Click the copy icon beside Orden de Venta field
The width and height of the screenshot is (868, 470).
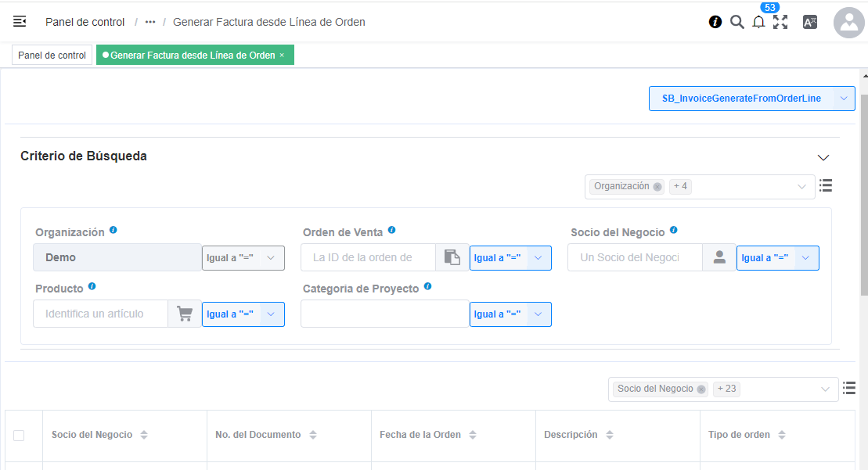click(452, 257)
